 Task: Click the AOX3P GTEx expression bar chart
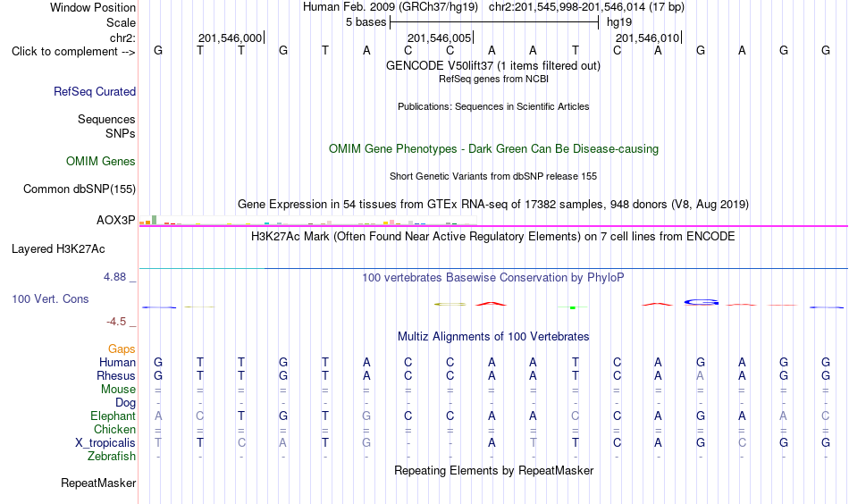(x=307, y=221)
